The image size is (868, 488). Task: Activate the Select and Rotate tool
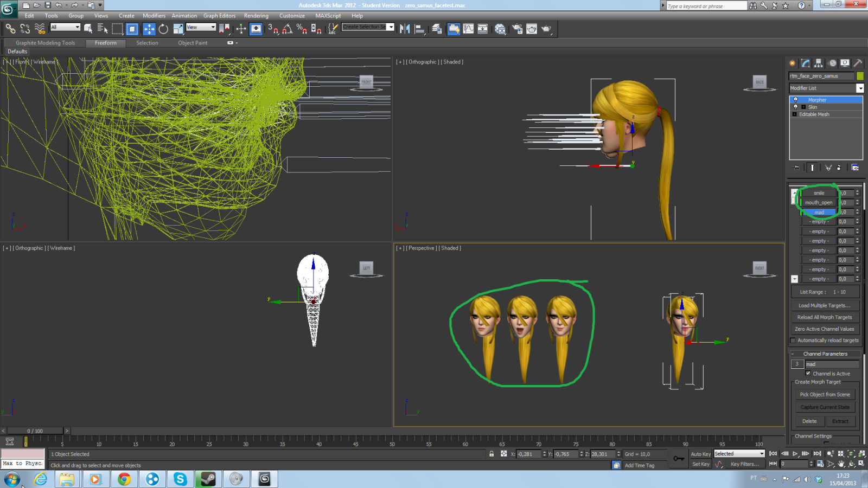pyautogui.click(x=163, y=29)
